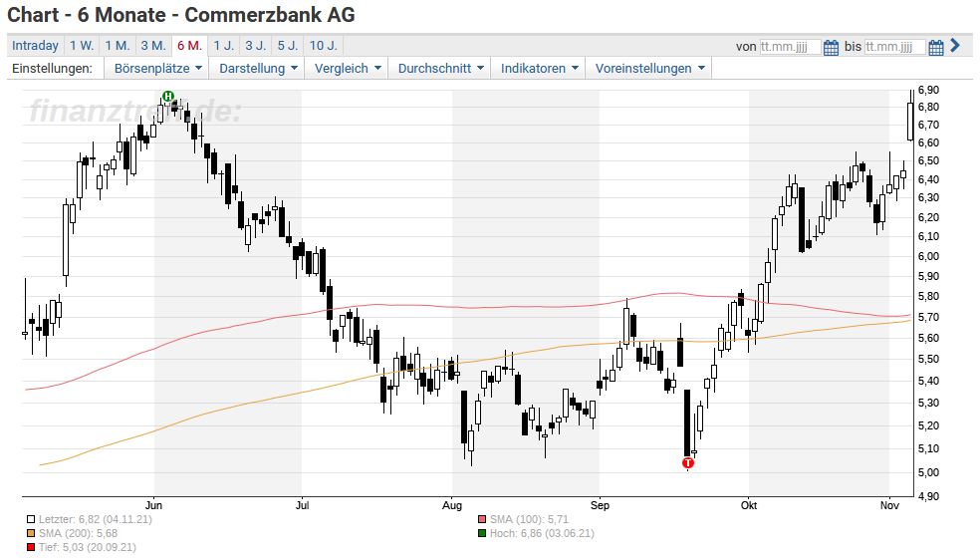The image size is (980, 560).
Task: Click the 'Chart - 6 Monate - Commerzbank AG' heading
Action: (x=181, y=14)
